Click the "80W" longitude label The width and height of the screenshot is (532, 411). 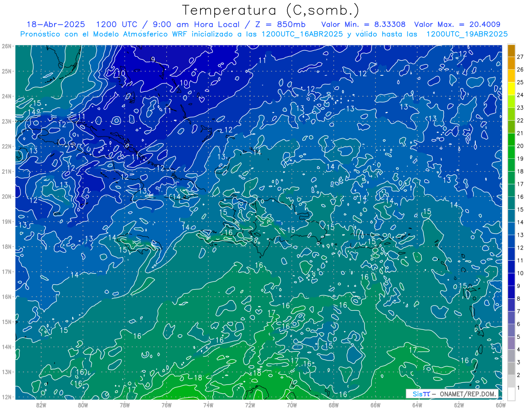(x=83, y=405)
